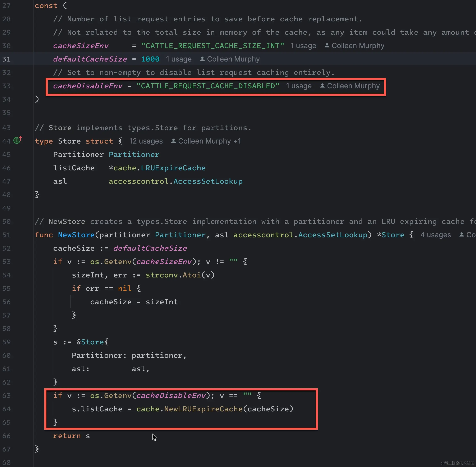
Task: Place cursor on NewStore function name
Action: click(76, 235)
